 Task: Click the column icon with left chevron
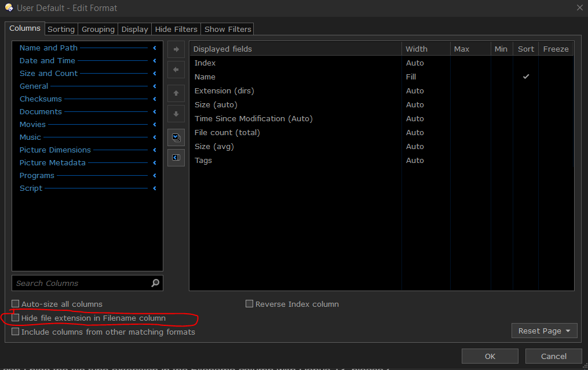(x=176, y=158)
